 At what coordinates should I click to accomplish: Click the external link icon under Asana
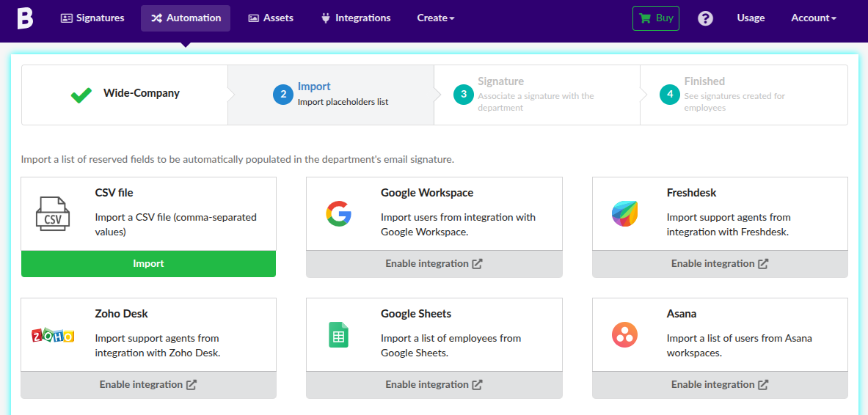point(763,384)
